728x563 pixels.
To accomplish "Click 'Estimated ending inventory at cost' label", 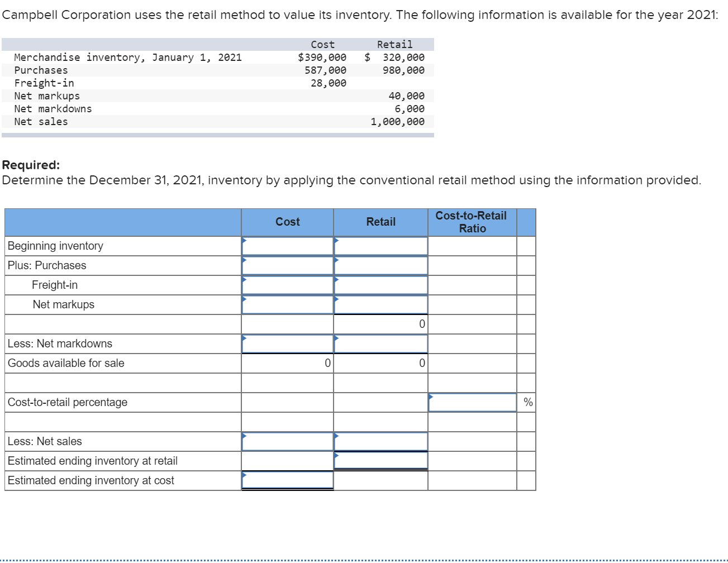I will [91, 480].
